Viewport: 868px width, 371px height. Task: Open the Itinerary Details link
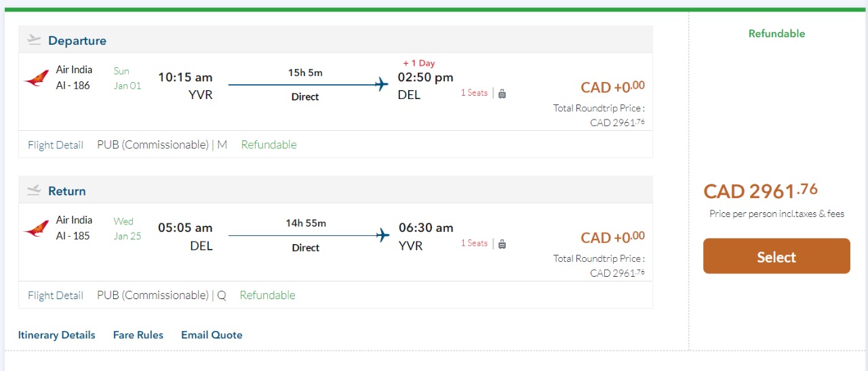point(57,335)
